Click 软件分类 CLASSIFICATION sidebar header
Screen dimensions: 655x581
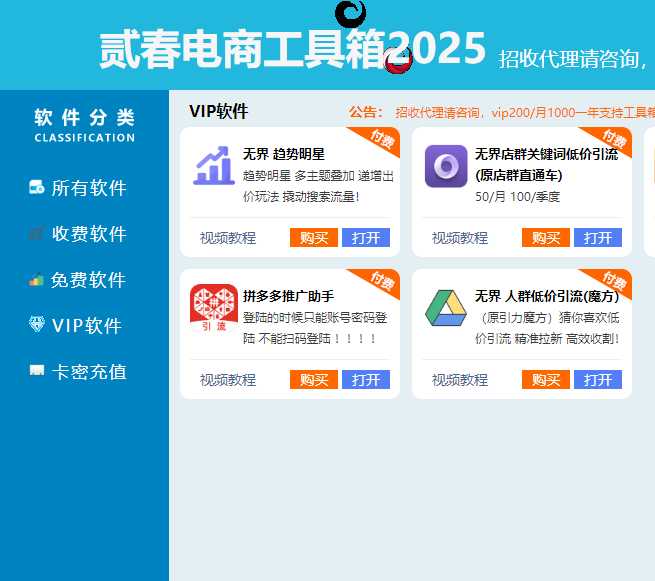point(85,125)
